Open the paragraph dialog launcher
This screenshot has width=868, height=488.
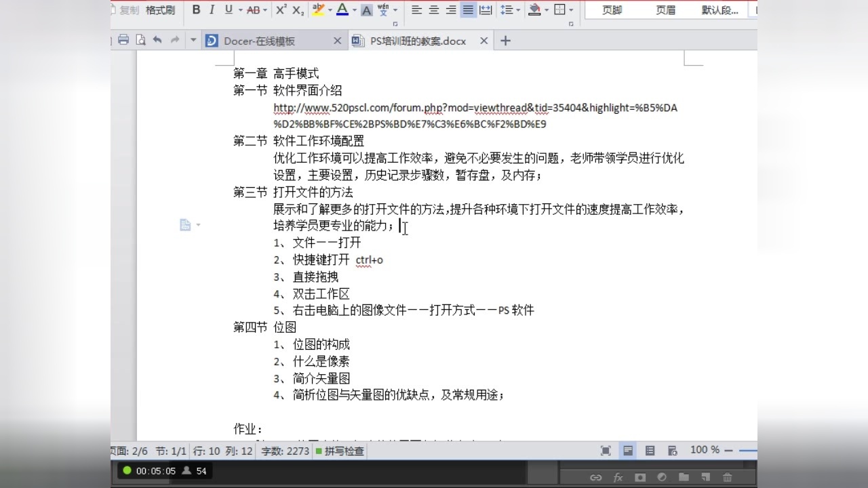click(571, 24)
